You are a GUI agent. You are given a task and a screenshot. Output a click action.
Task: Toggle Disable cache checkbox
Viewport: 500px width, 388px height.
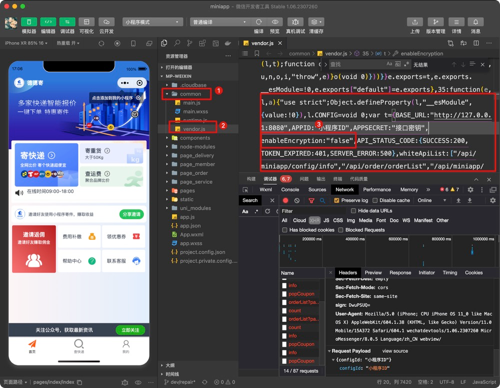tap(375, 200)
